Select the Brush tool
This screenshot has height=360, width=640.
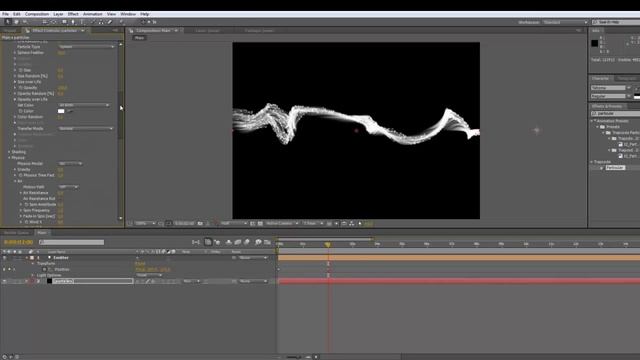92,22
